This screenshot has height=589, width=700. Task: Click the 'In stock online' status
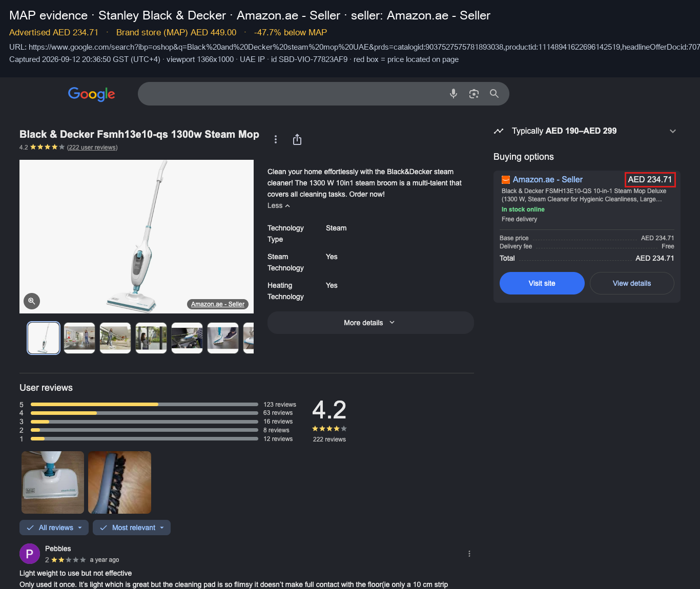tap(523, 209)
